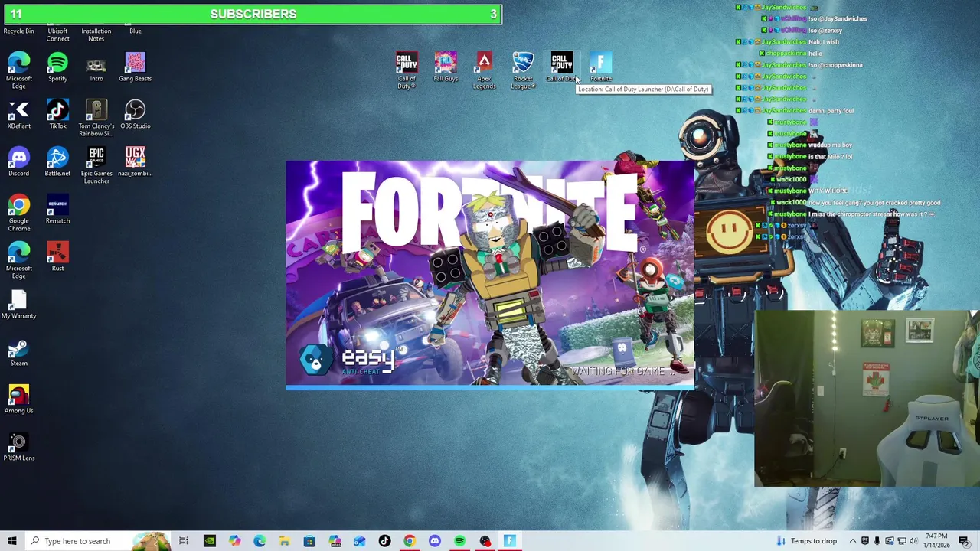The image size is (980, 551).
Task: Select the My Warranty file
Action: pyautogui.click(x=19, y=305)
